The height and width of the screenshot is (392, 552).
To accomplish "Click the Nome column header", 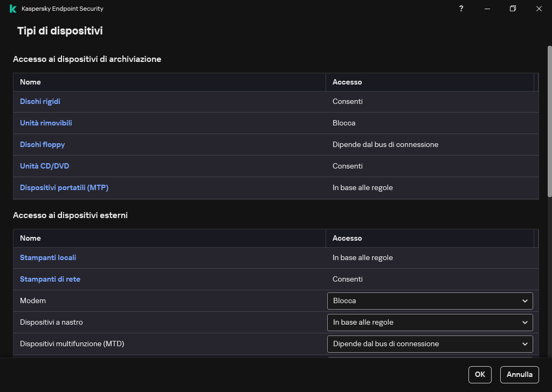I will (30, 82).
